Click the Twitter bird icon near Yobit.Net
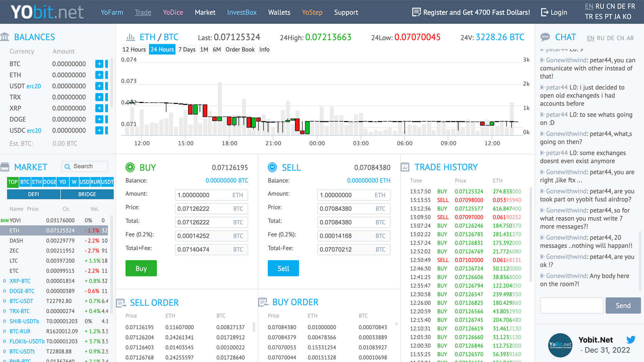This screenshot has width=644, height=362. [631, 340]
